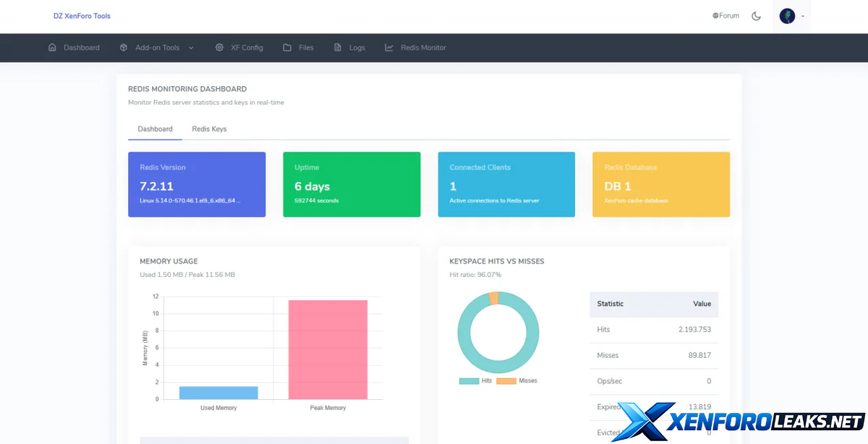This screenshot has height=444, width=868.
Task: Open the Forum link in header
Action: coord(729,16)
